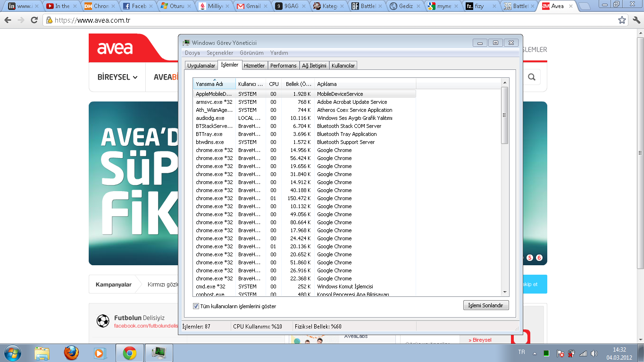
Task: Click the Task Manager taskbar button
Action: click(159, 353)
